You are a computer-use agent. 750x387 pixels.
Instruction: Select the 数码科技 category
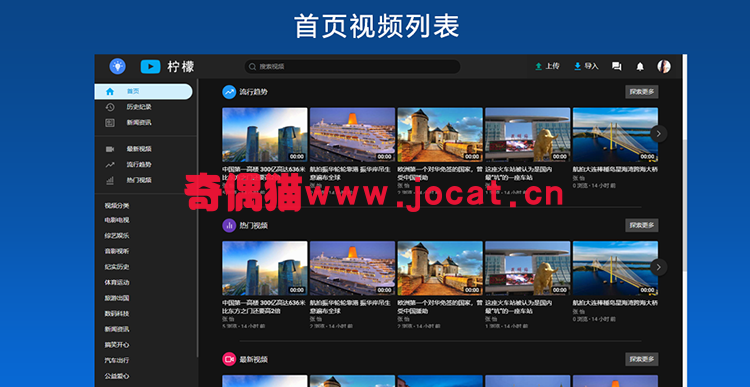117,314
